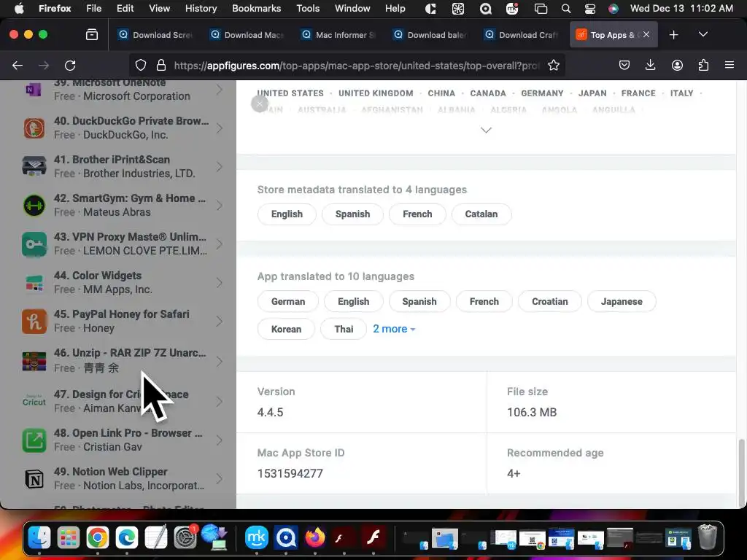
Task: Open the Notion Web Clipper app icon
Action: (x=34, y=479)
